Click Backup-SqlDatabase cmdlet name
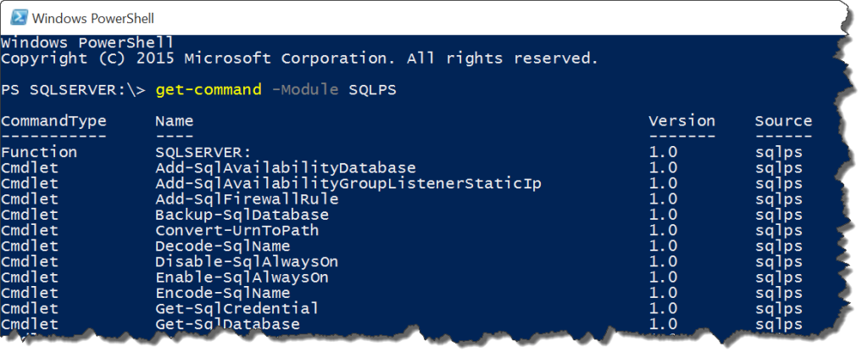 (x=242, y=215)
